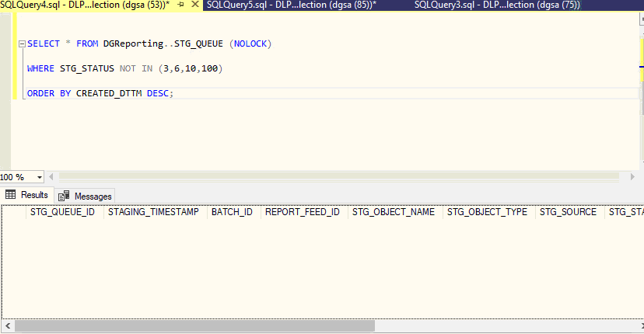Screen dimensions: 644x334
Task: Collapse the SELECT statement outline block
Action: pos(22,43)
